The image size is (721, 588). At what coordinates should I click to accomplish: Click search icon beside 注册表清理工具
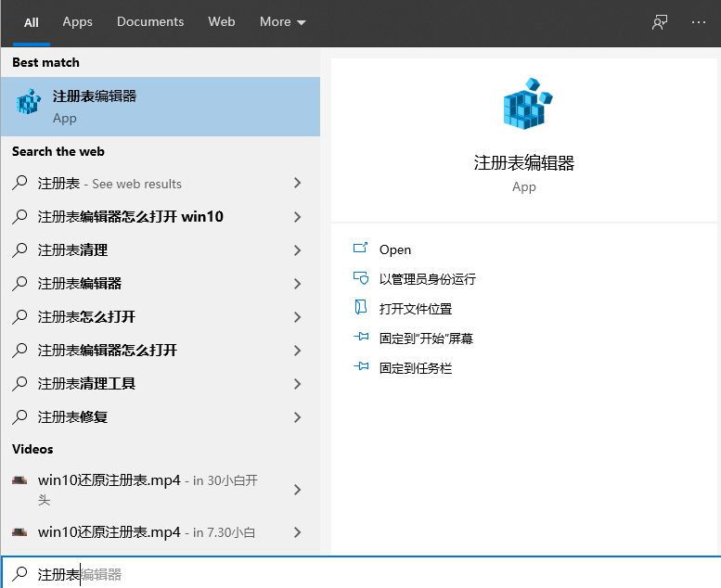tap(19, 383)
